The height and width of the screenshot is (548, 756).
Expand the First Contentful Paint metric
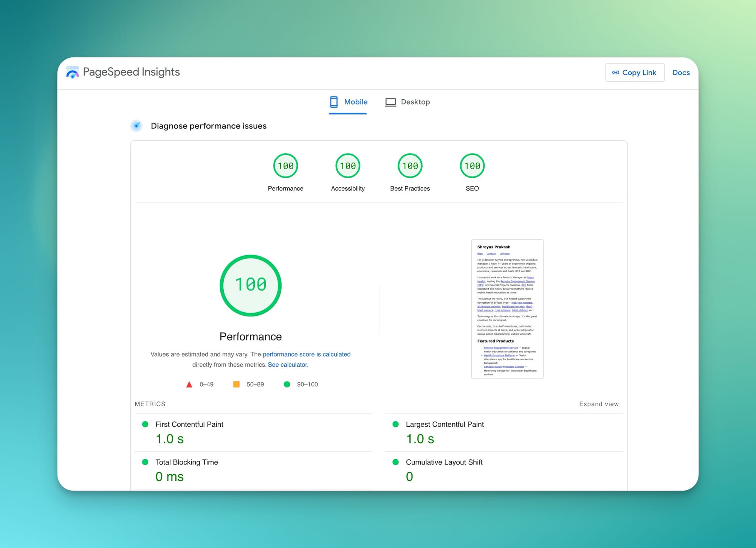coord(189,425)
